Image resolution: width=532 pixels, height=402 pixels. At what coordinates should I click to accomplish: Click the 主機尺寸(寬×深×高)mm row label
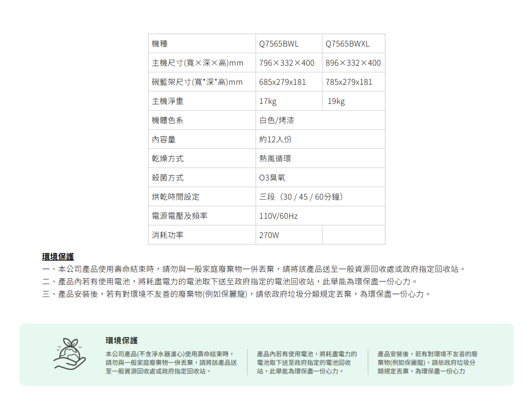pyautogui.click(x=197, y=63)
